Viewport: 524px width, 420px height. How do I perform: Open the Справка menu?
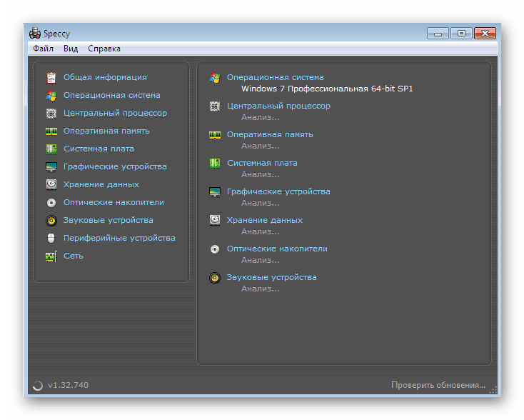pos(104,49)
